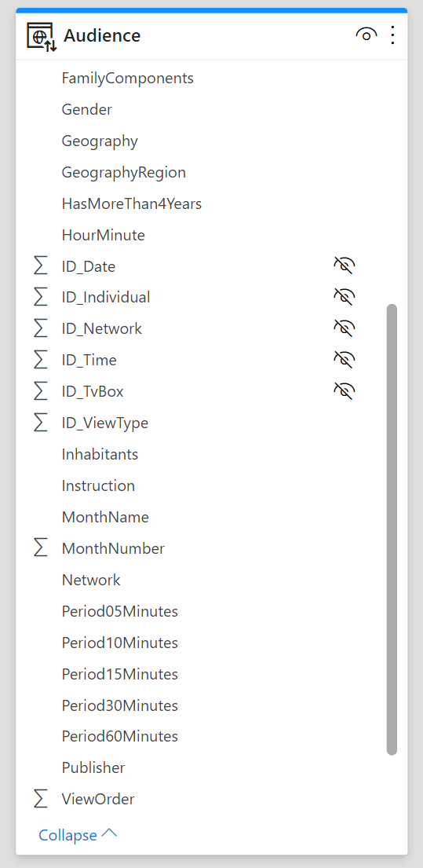Select the Period30Minutes column
This screenshot has height=868, width=423.
click(120, 705)
